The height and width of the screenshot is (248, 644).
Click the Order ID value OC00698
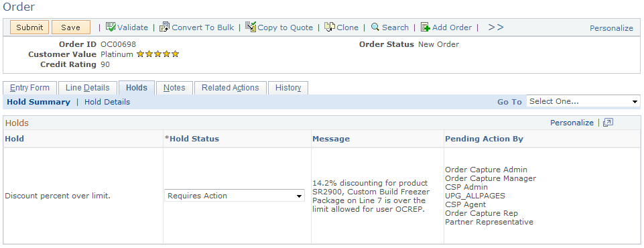[x=119, y=44]
